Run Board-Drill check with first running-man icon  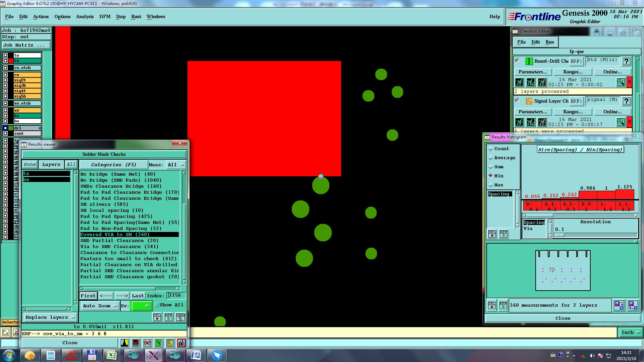point(519,82)
